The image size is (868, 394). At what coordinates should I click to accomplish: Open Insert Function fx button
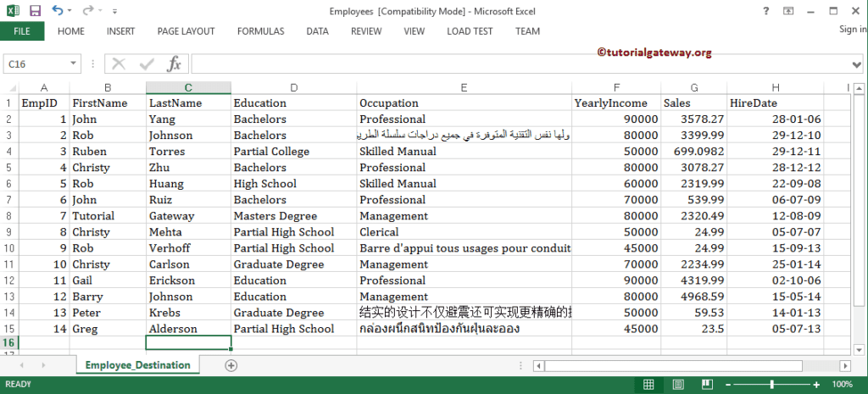(x=175, y=64)
